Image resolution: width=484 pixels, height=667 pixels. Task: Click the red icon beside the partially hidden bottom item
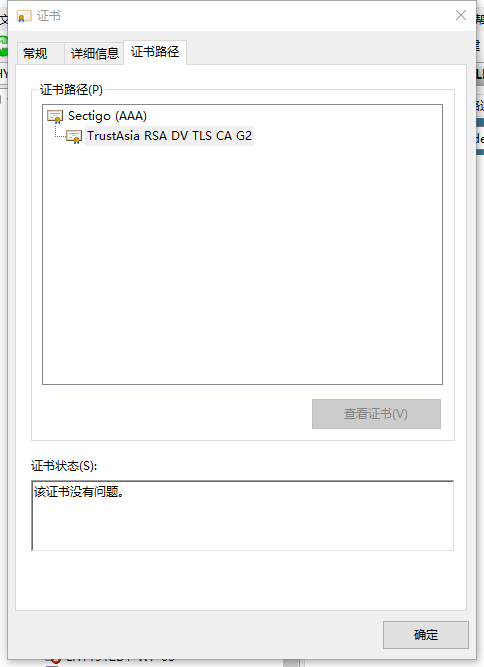click(54, 660)
